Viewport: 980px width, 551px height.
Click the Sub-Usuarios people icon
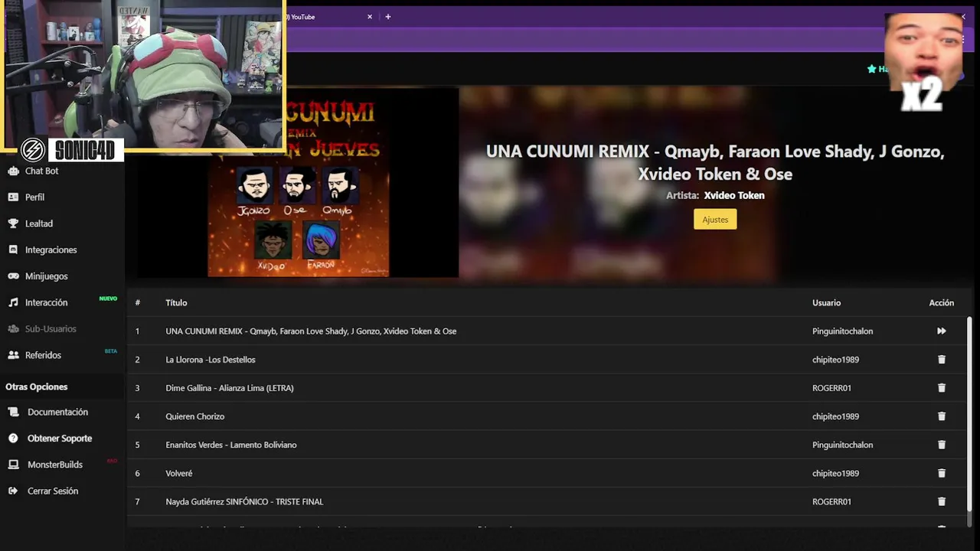coord(13,329)
